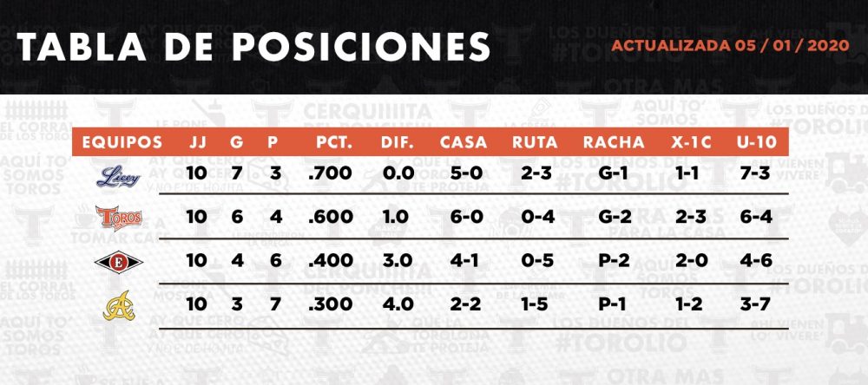Select the Estrellas diamond E logo
Image resolution: width=868 pixels, height=385 pixels.
118,262
